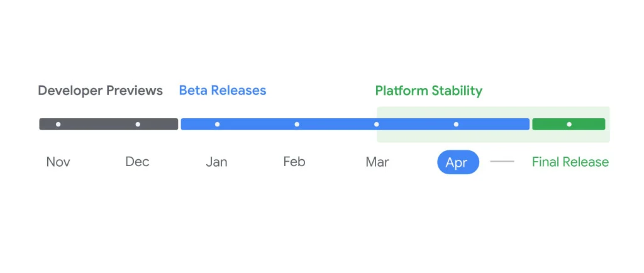The image size is (644, 273).
Task: Click the gray dash before Final Release
Action: pyautogui.click(x=502, y=162)
